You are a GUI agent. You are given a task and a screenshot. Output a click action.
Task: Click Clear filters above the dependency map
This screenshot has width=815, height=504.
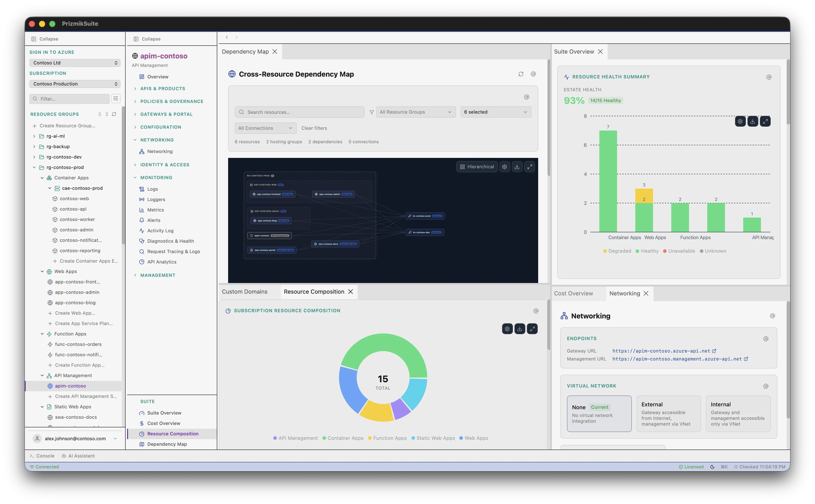point(314,128)
